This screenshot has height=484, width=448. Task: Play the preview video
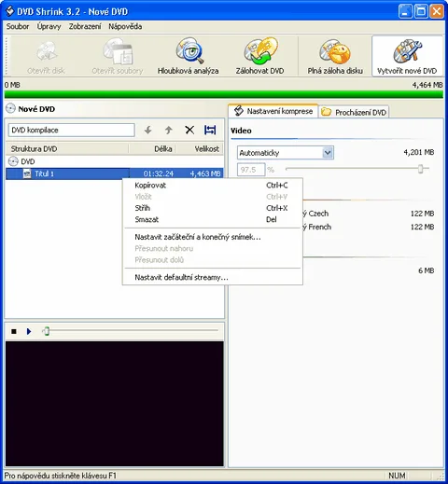pyautogui.click(x=29, y=331)
